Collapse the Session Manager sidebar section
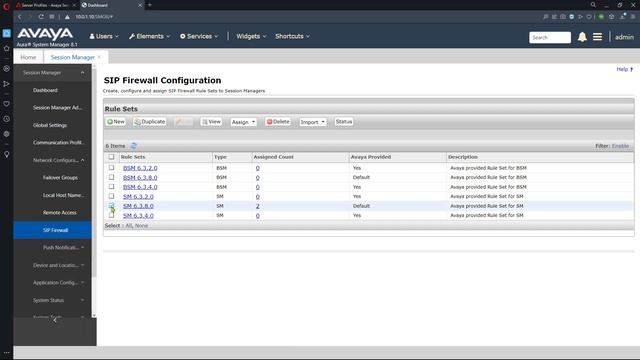The image size is (640, 360). (82, 73)
